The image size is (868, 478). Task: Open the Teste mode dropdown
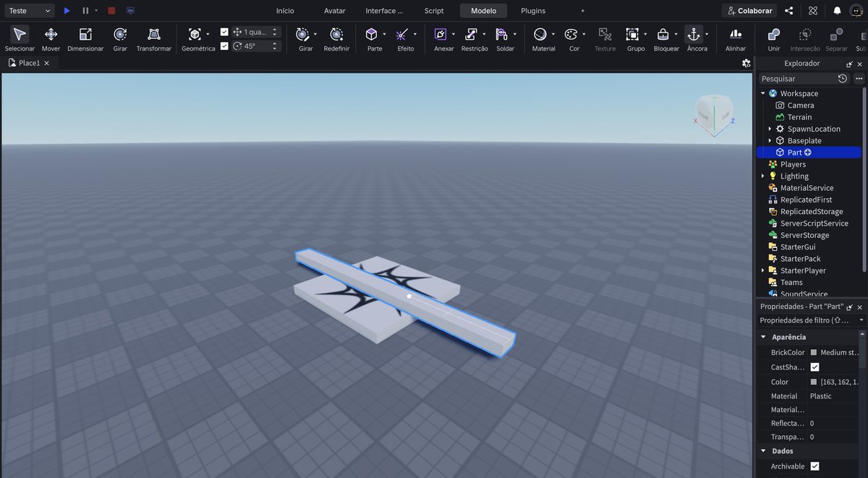click(29, 11)
